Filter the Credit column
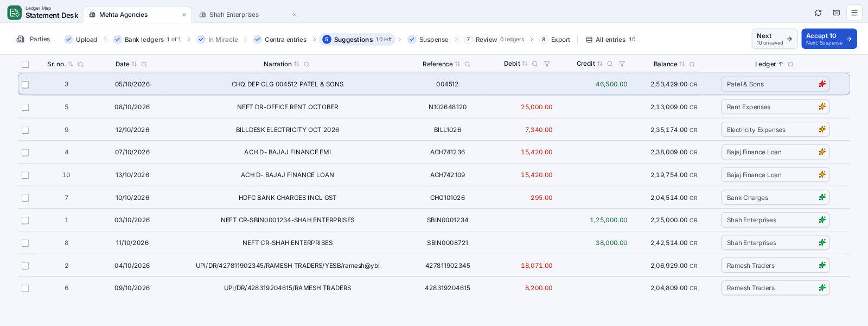The height and width of the screenshot is (326, 868). click(x=622, y=64)
